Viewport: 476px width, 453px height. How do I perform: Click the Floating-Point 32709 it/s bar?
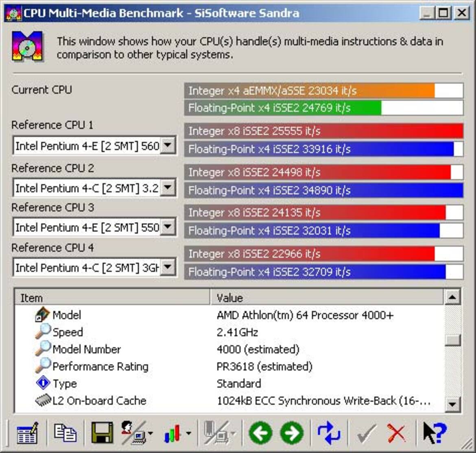coord(323,272)
